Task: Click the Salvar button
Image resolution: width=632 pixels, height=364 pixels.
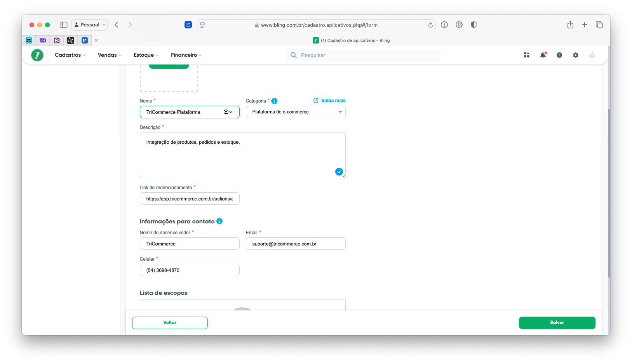Action: tap(557, 323)
